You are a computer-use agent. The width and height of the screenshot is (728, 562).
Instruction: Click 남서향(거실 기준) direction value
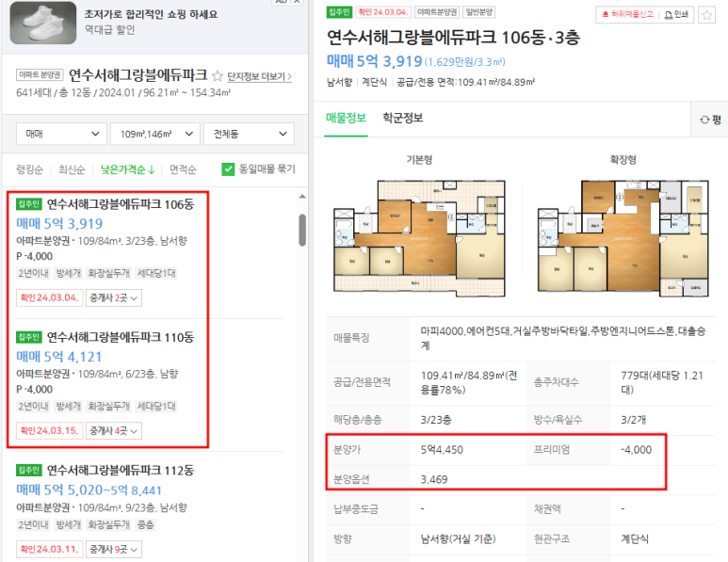459,538
